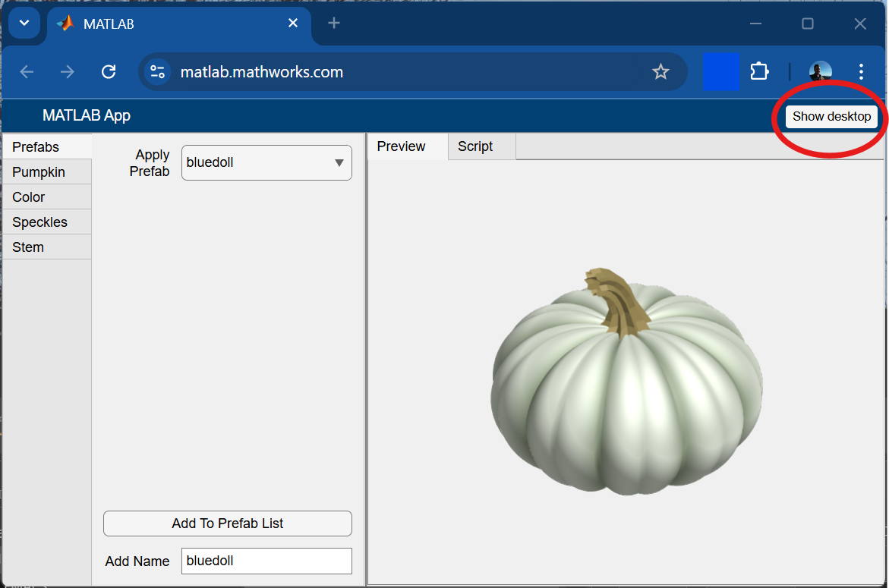Click the Show desktop button
889x588 pixels.
coord(831,117)
